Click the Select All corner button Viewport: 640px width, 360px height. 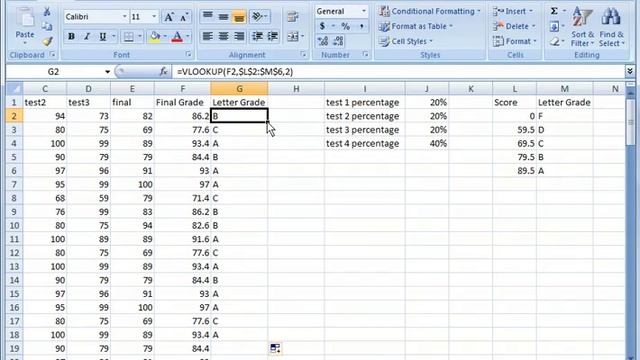click(14, 89)
